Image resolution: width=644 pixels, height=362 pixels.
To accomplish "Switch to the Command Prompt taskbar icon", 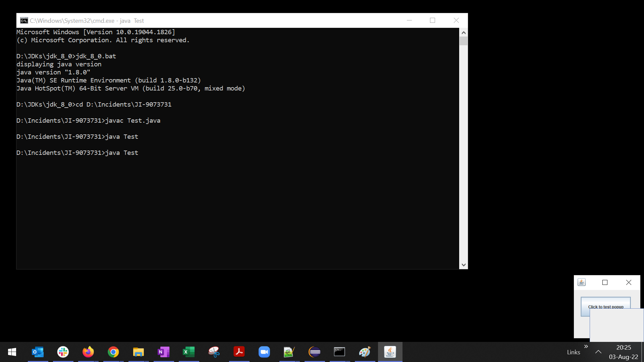I will (339, 352).
